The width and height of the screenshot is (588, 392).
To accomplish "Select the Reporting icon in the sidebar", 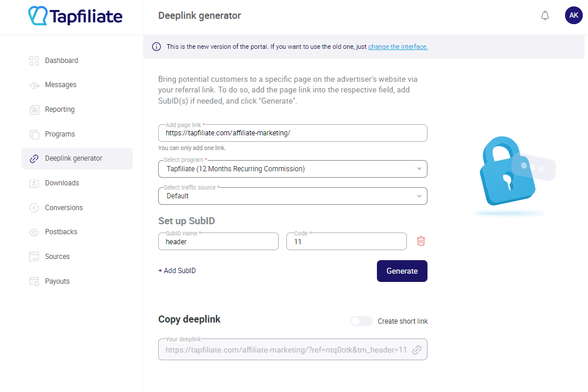I will [x=34, y=109].
